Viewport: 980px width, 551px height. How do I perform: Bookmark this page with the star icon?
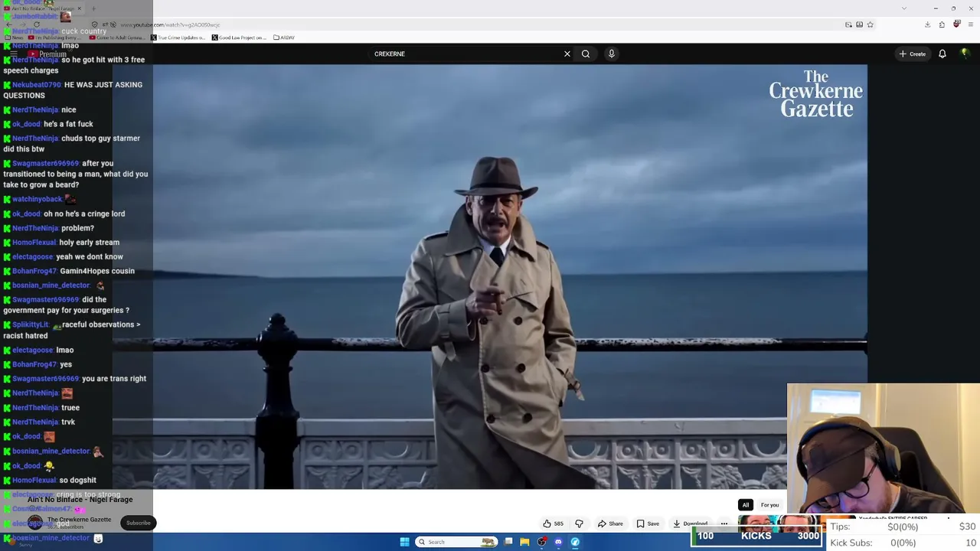click(x=870, y=24)
